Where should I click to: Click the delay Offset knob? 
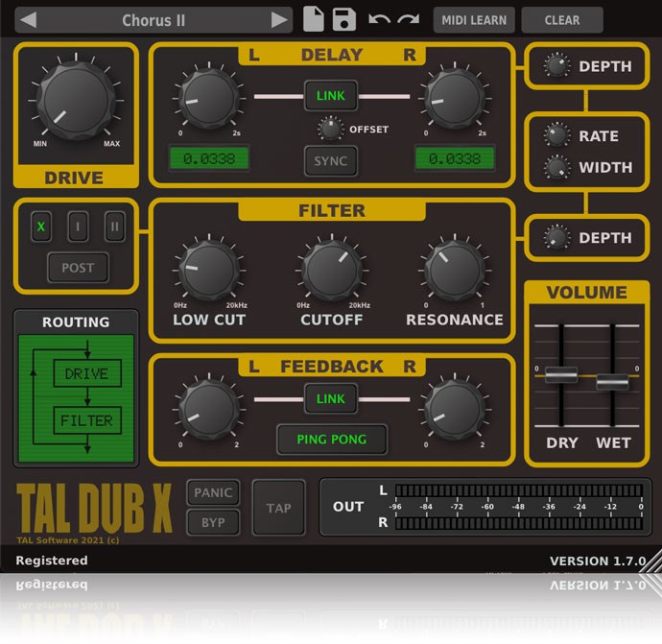point(330,128)
